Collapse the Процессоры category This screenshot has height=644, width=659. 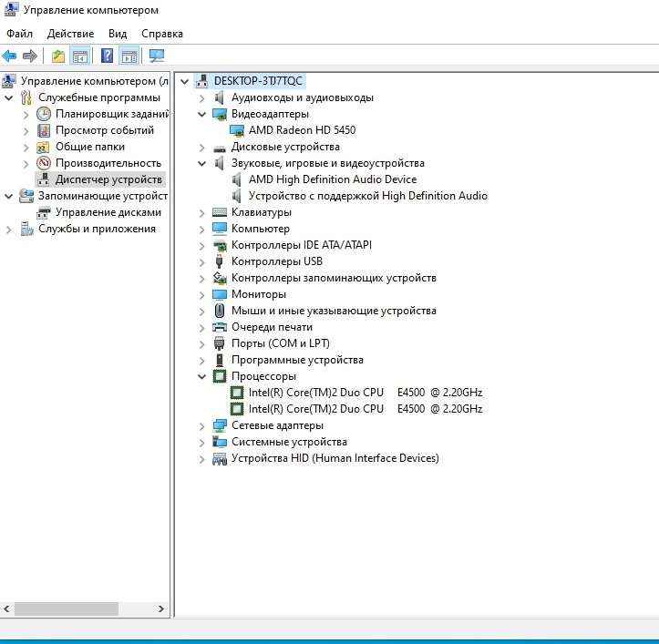[x=202, y=376]
